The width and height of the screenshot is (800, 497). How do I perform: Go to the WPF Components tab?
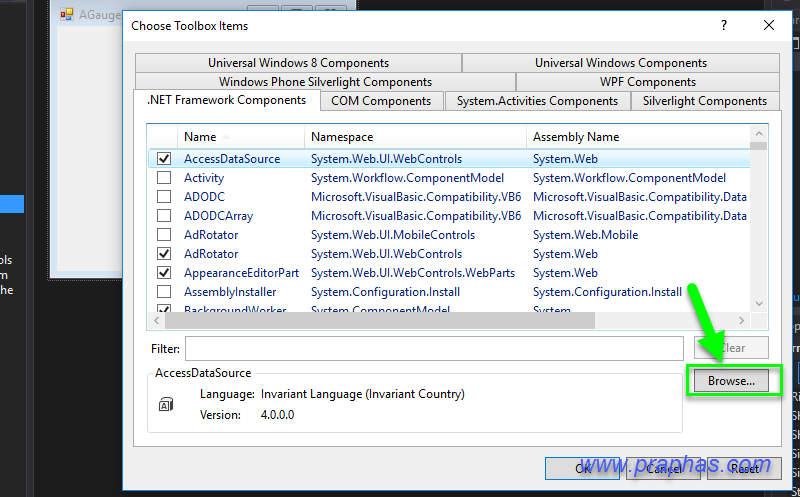pyautogui.click(x=647, y=82)
